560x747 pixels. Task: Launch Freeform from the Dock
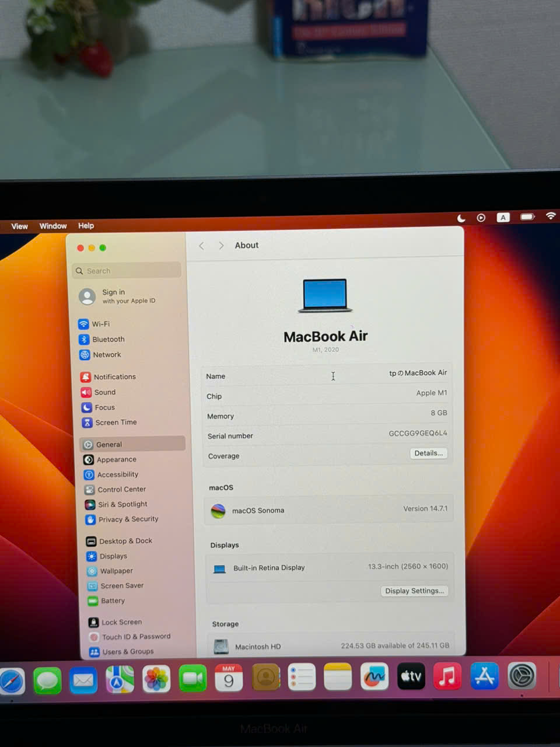[x=374, y=676]
